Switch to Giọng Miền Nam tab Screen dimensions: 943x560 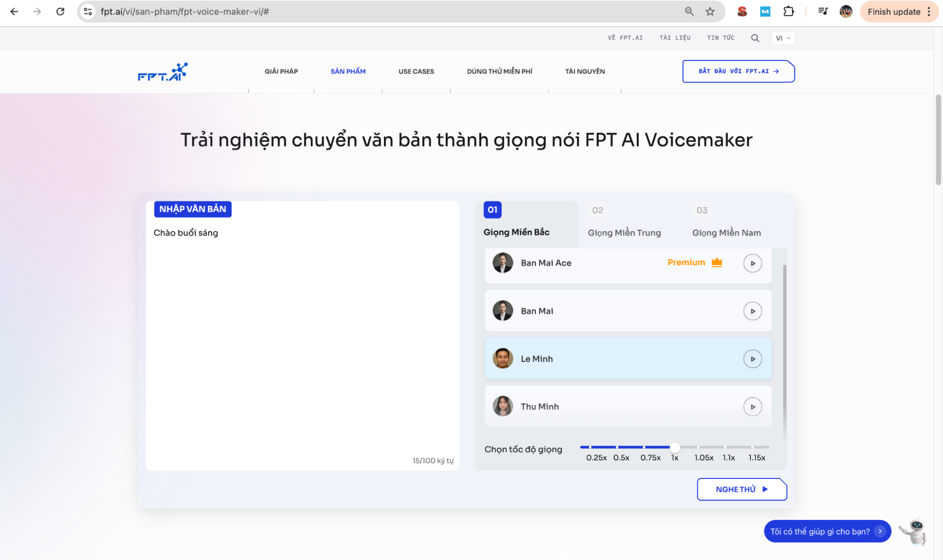(x=726, y=233)
